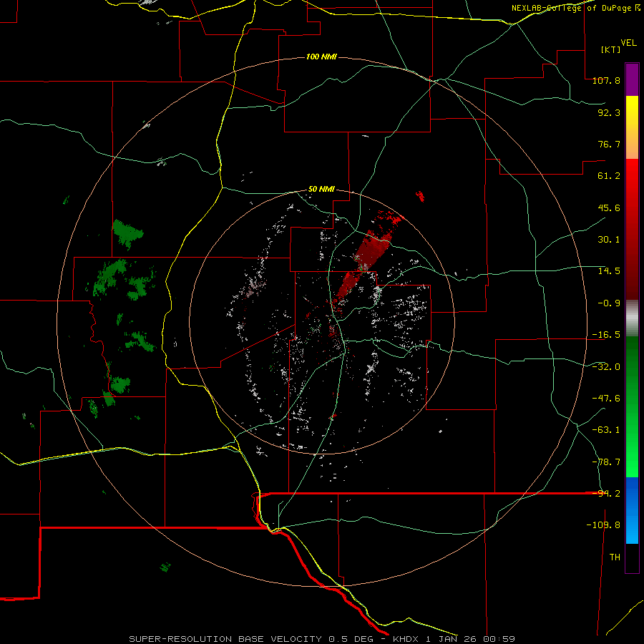The image size is (644, 644).
Task: Select the 92.3 legend value
Action: tap(609, 112)
